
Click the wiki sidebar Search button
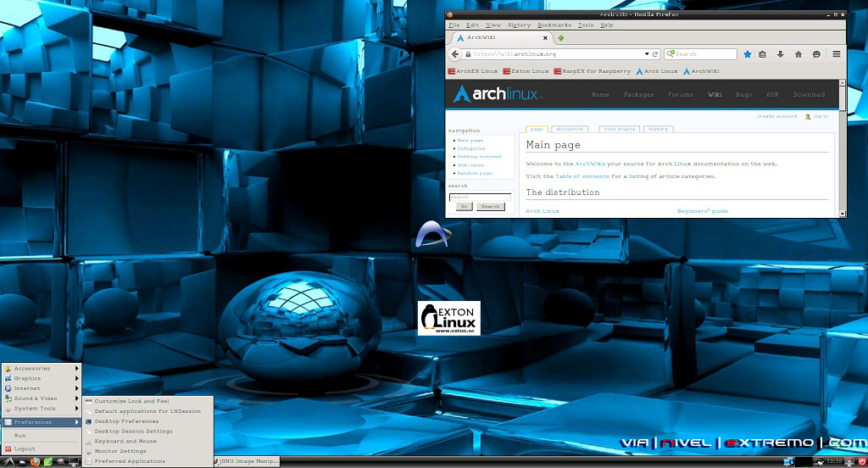pos(490,207)
